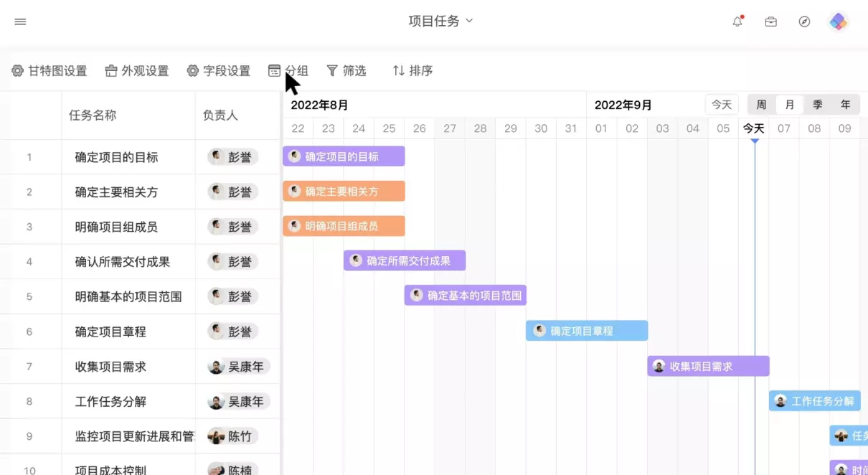868x475 pixels.
Task: Jump to today with 今天 button
Action: (721, 105)
